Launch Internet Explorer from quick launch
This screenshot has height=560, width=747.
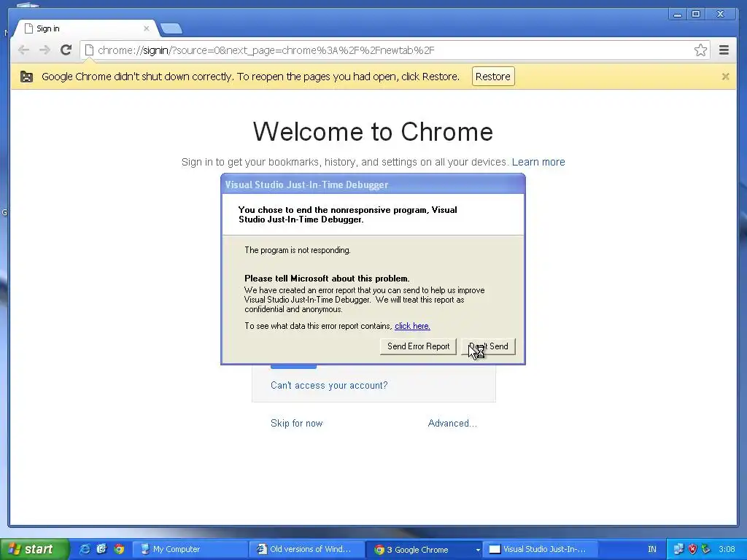85,549
